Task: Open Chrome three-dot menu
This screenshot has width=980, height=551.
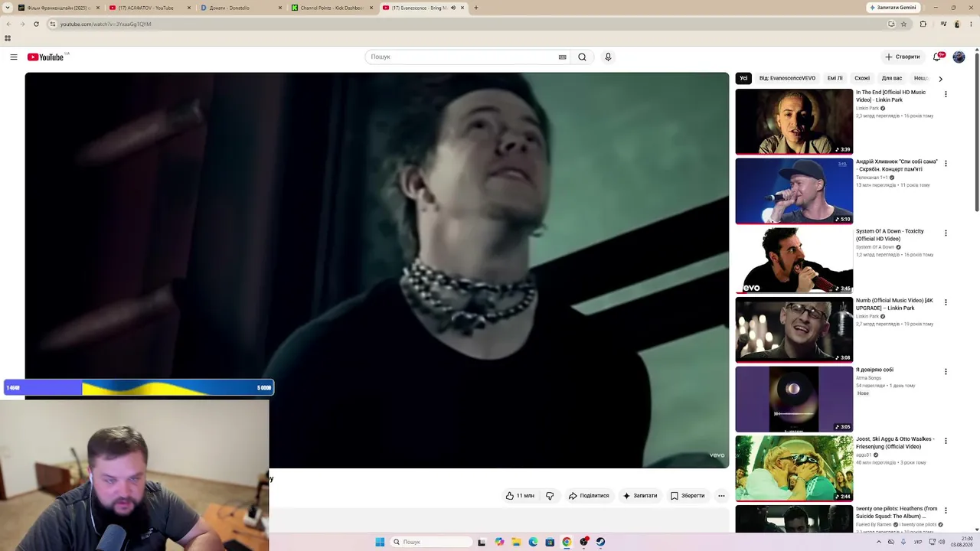Action: [971, 24]
